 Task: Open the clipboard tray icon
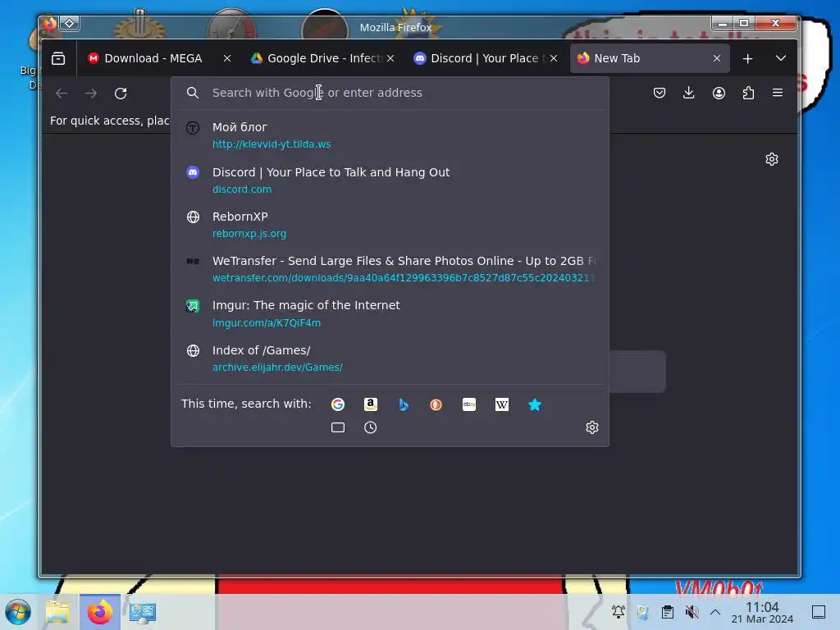point(668,612)
